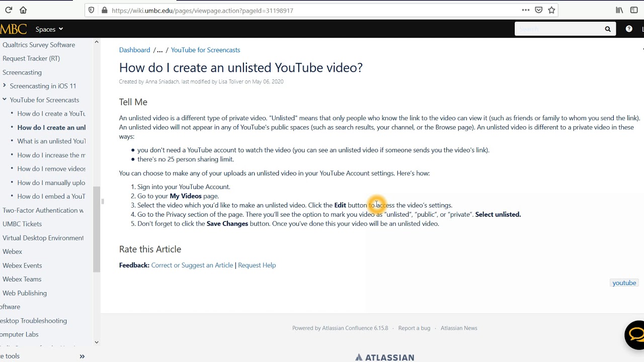Screen dimensions: 644x362
Task: Select 'How do I create an unl...' current page
Action: [x=51, y=128]
